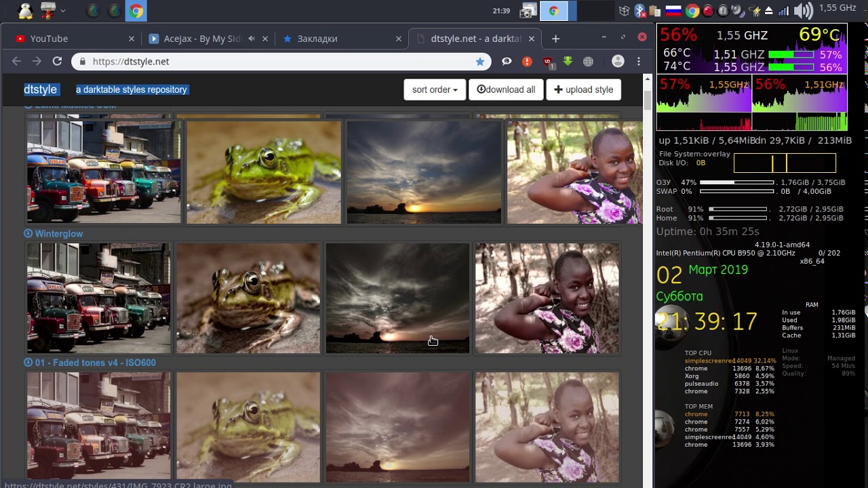Open Winterglow sunset thumbnail
Viewport: 868px width, 488px height.
point(397,298)
